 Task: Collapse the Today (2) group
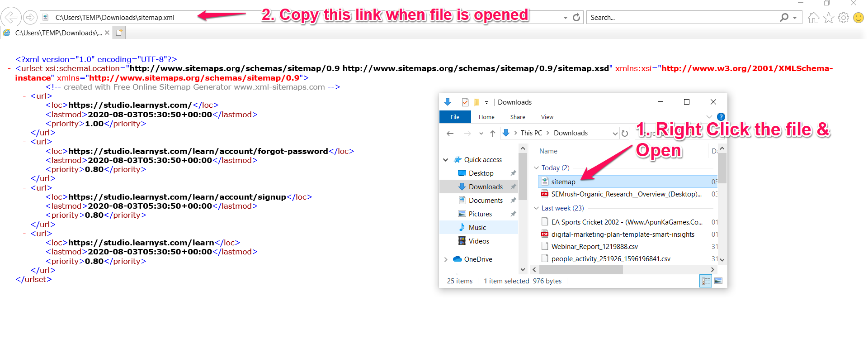[536, 168]
